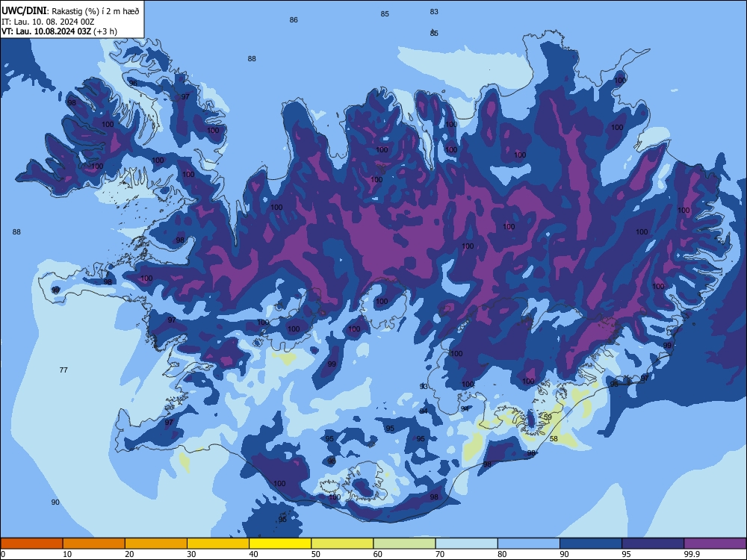Click the '77' humidity value over the sea
Viewport: 747px width, 560px height.
(x=63, y=370)
